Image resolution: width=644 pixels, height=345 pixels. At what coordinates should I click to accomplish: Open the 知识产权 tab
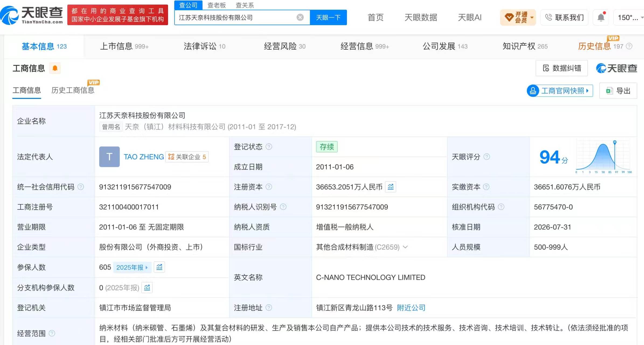(525, 46)
